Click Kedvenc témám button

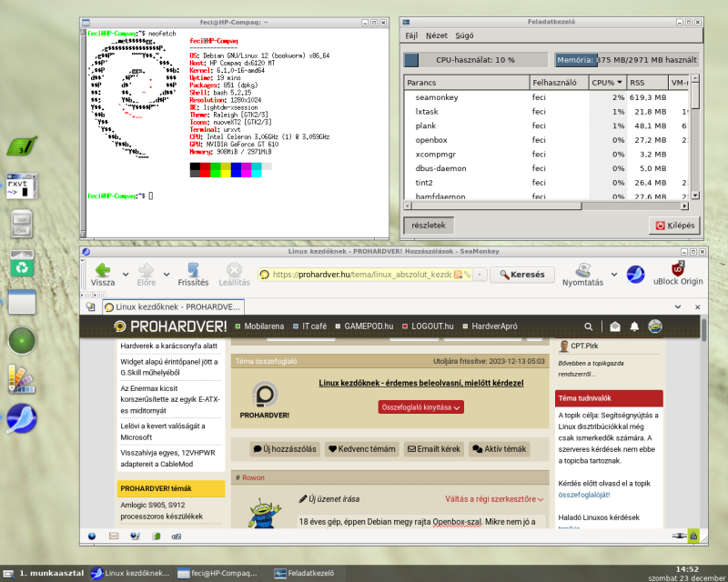[x=362, y=449]
